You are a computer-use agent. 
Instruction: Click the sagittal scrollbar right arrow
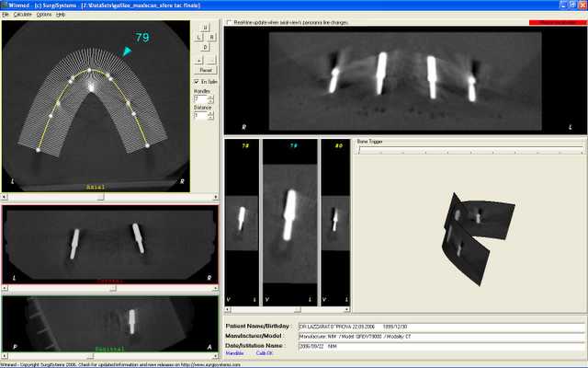click(x=216, y=356)
